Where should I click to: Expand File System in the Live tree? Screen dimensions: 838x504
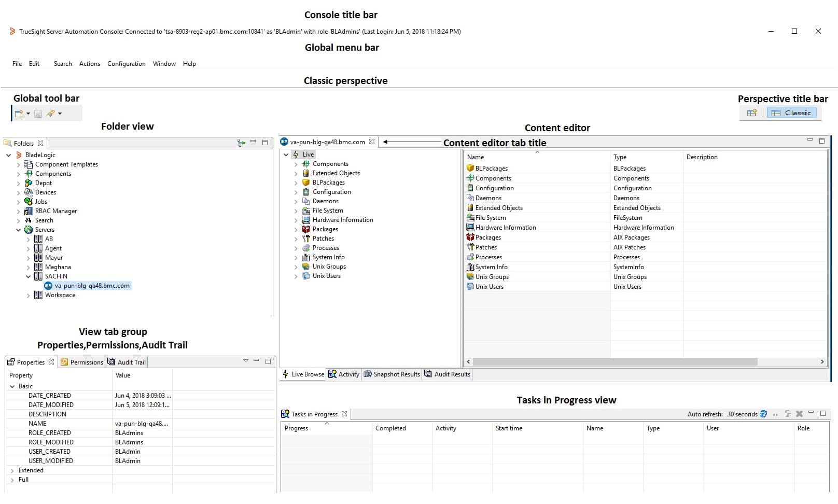(296, 211)
